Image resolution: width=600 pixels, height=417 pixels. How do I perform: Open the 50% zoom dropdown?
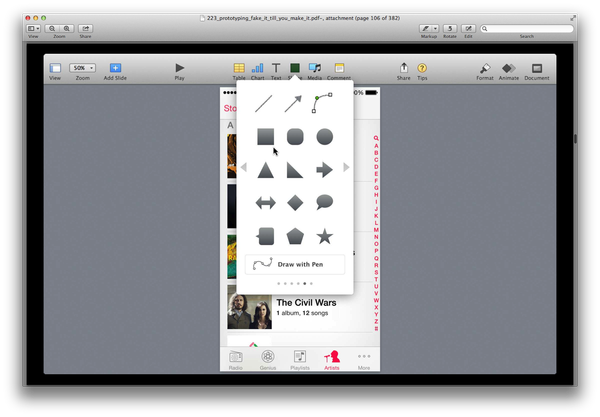[83, 68]
